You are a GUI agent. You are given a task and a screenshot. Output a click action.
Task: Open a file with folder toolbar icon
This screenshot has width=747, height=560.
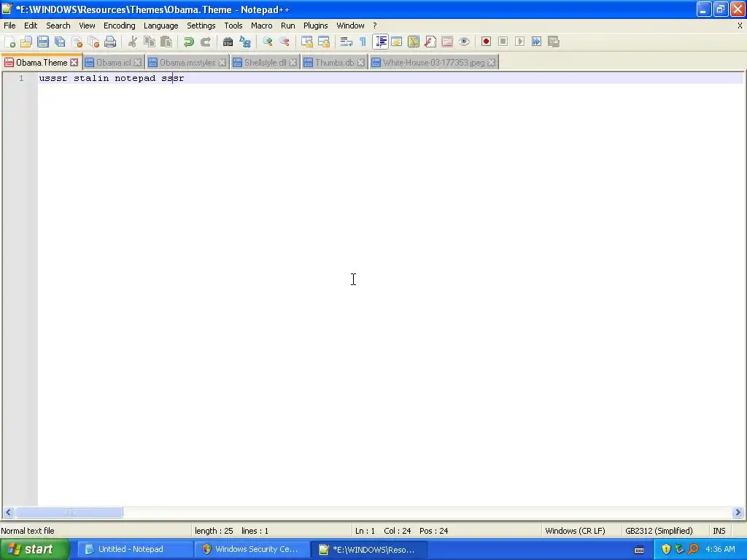click(x=26, y=42)
